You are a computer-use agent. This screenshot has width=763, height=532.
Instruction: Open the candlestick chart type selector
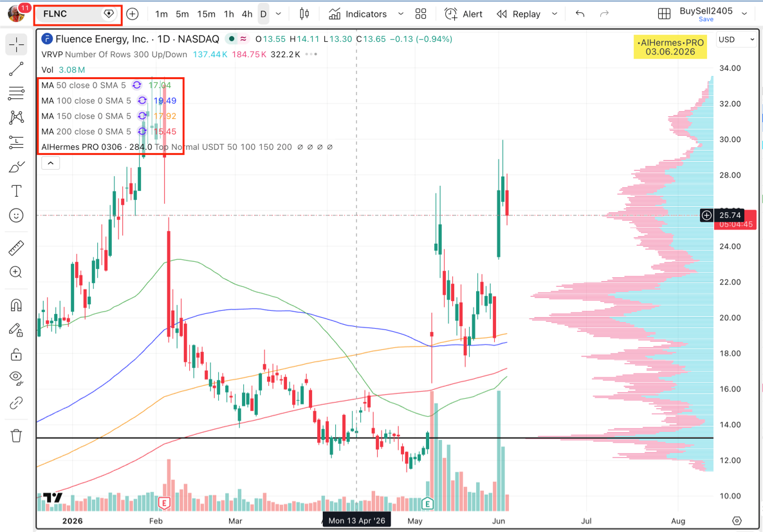[304, 14]
